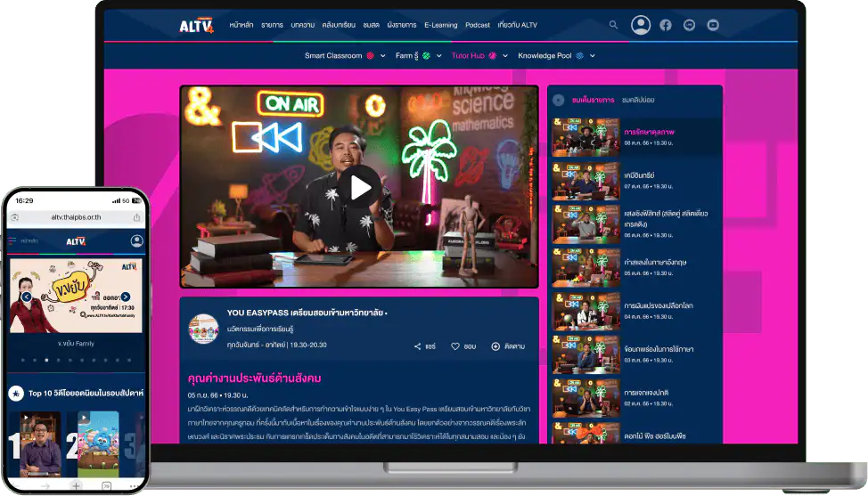The height and width of the screenshot is (496, 868).
Task: Tap the new tab plus in the phone toolbar
Action: click(x=76, y=485)
